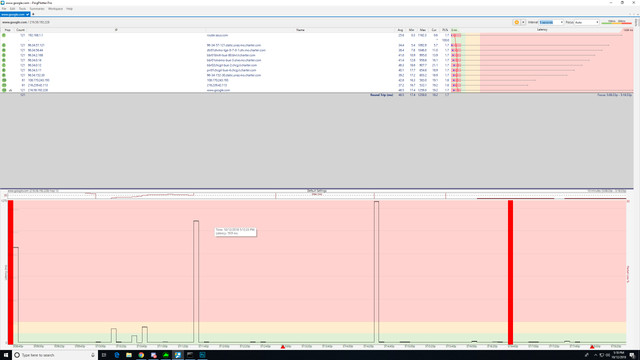Open the Help menu
640x360 pixels.
click(69, 9)
